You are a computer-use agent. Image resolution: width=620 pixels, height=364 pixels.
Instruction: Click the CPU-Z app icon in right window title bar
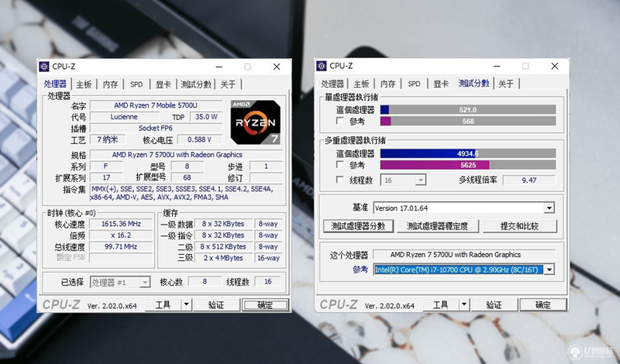point(322,66)
